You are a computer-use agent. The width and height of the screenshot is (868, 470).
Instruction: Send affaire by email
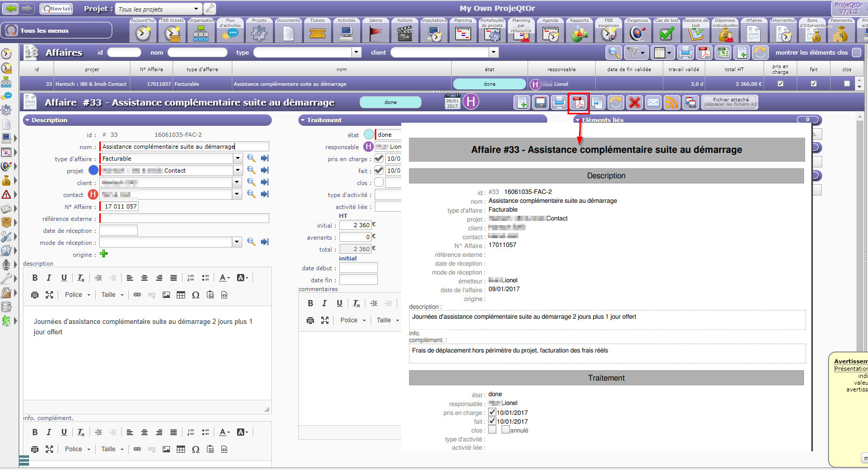pos(653,103)
